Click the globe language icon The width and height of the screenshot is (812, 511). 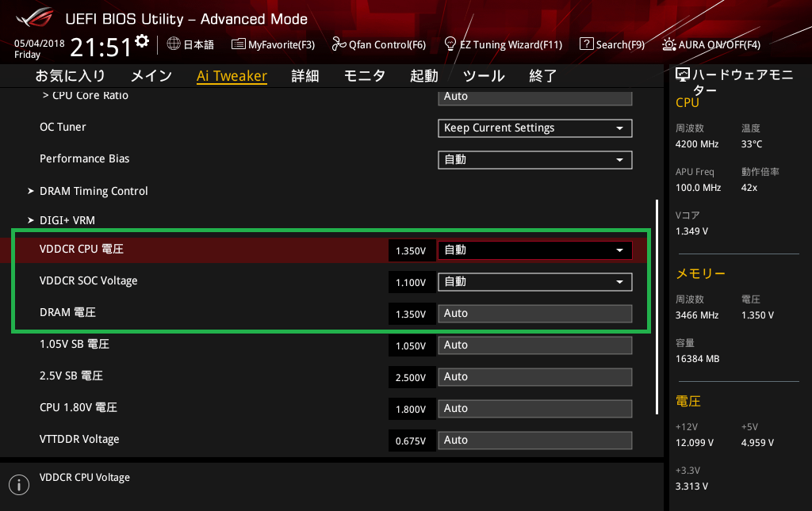pyautogui.click(x=174, y=44)
